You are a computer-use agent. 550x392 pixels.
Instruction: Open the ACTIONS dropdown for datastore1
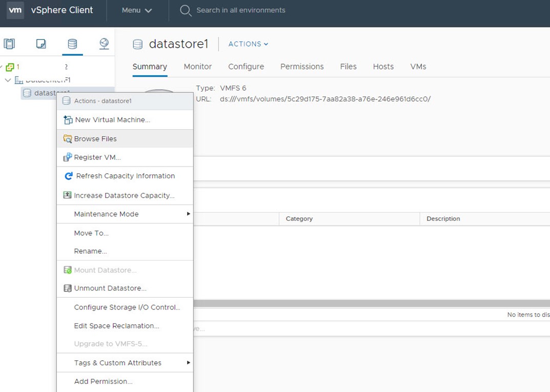click(248, 44)
